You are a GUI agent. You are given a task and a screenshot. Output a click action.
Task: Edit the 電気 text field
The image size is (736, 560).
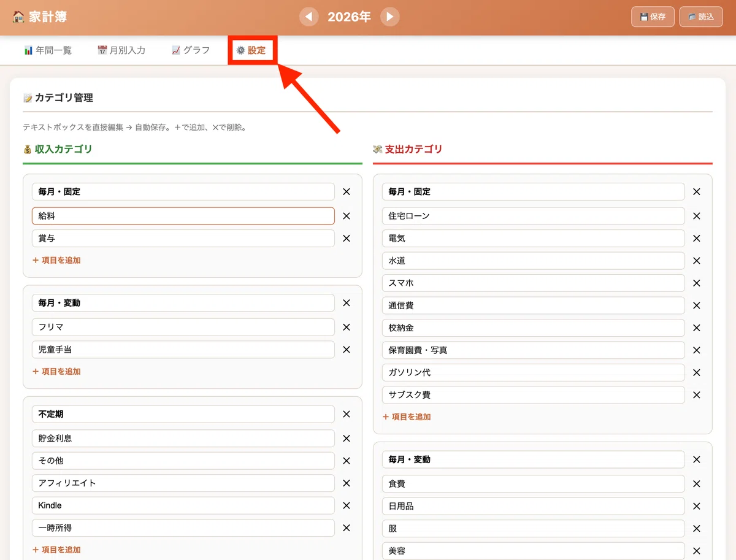tap(534, 239)
